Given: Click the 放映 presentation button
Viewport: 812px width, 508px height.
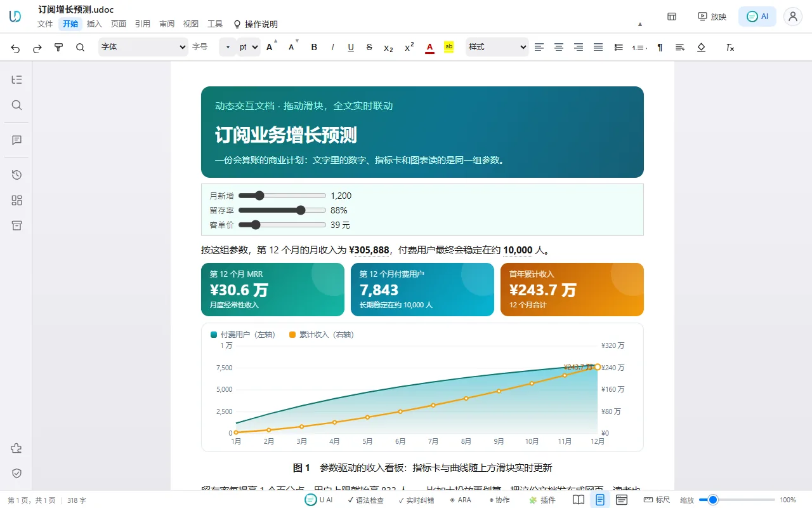Looking at the screenshot, I should click(x=712, y=17).
